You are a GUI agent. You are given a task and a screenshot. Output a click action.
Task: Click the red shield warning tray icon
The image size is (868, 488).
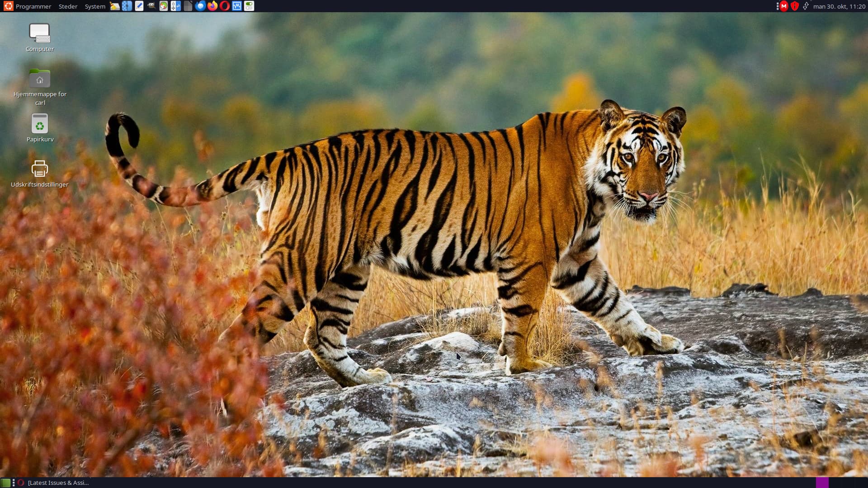(x=795, y=6)
